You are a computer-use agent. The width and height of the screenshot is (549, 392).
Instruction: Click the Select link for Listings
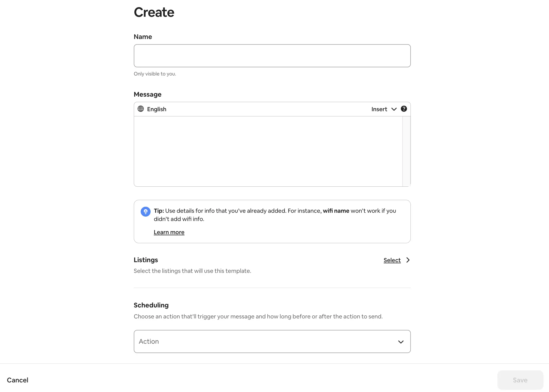pyautogui.click(x=392, y=260)
